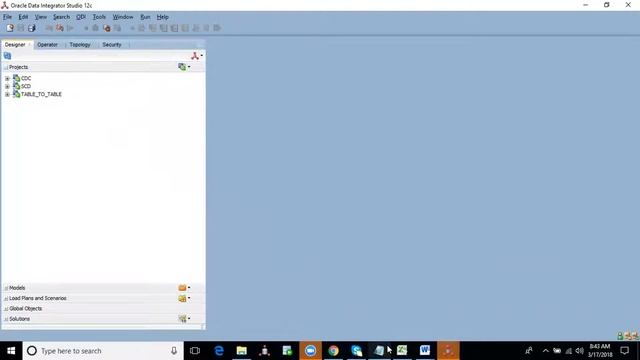Open the Run menu

pyautogui.click(x=145, y=17)
